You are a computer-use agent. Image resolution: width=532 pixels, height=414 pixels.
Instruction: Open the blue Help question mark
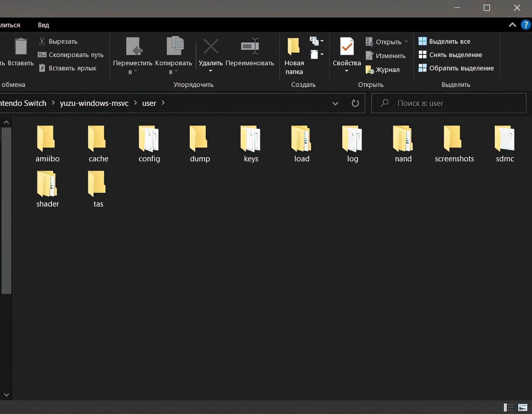[x=525, y=25]
